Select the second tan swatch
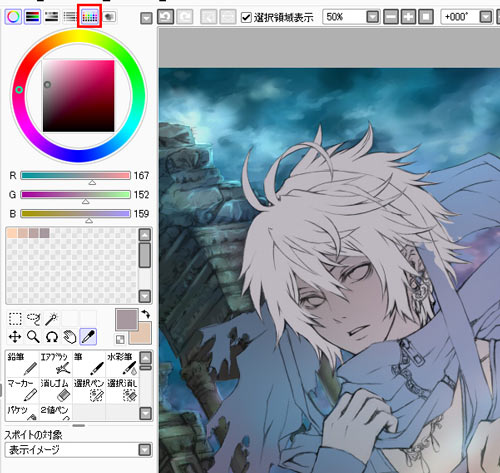The height and width of the screenshot is (473, 500). [x=23, y=233]
